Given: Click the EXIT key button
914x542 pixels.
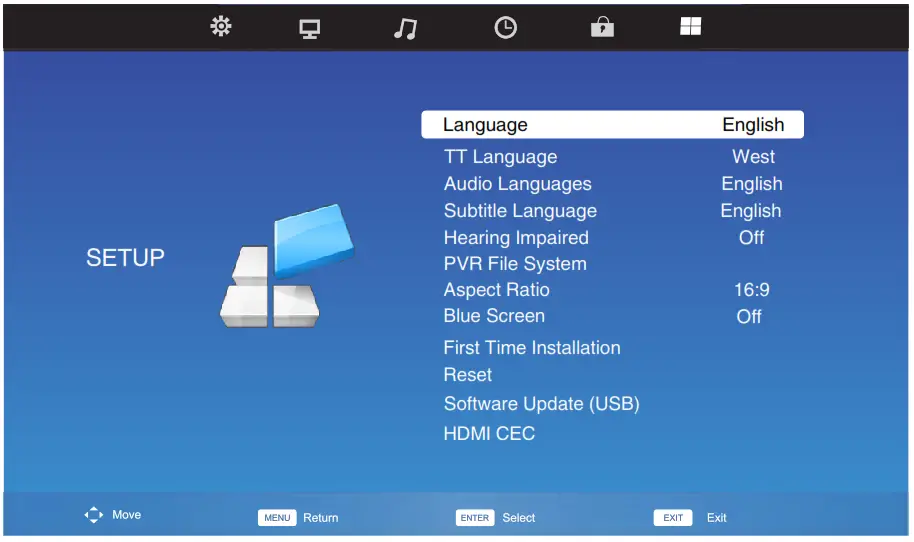Looking at the screenshot, I should coord(673,518).
